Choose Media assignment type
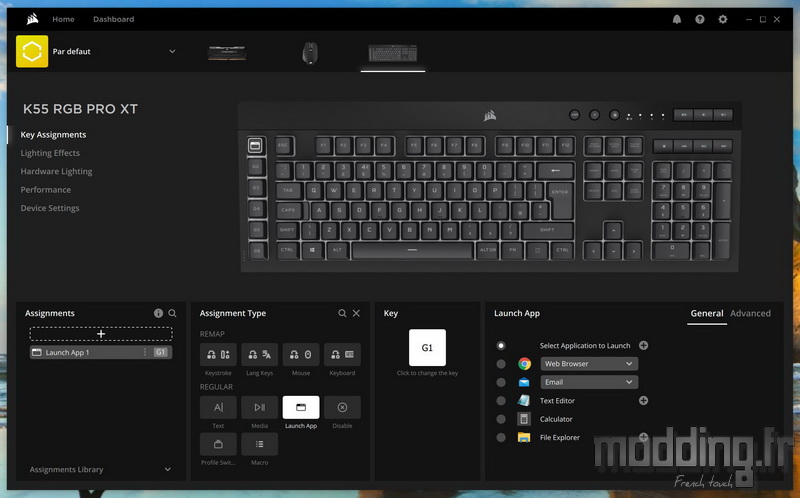This screenshot has height=498, width=800. 259,407
